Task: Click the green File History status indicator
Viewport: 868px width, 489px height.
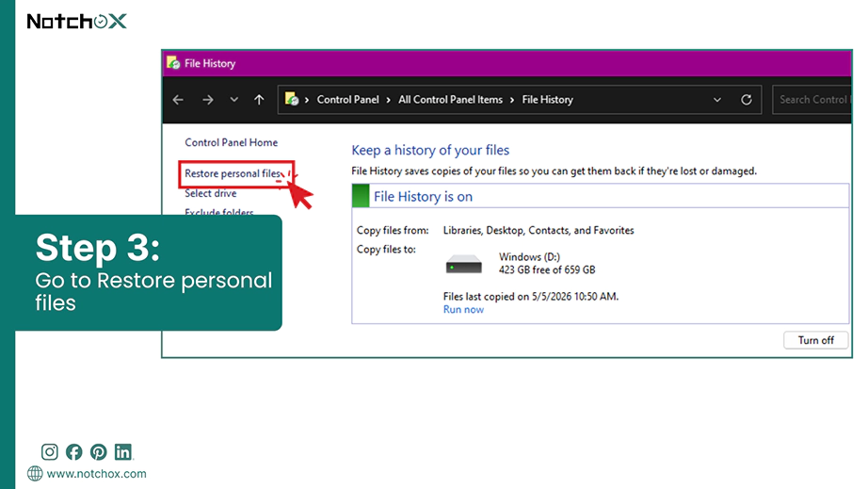Action: (361, 196)
